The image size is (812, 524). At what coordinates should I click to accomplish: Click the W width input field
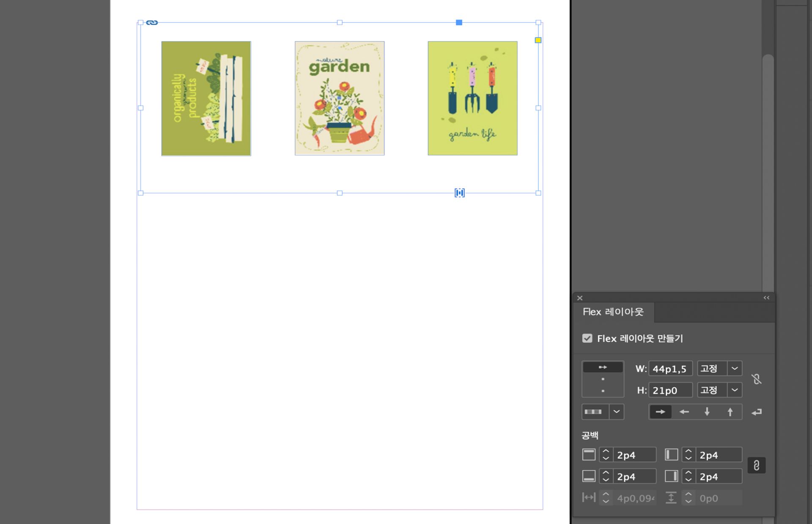click(670, 369)
